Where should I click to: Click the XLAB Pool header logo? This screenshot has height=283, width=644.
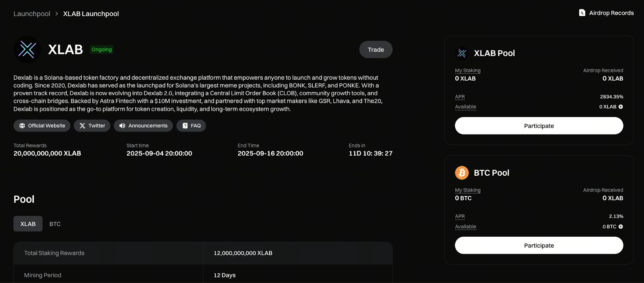pyautogui.click(x=462, y=53)
